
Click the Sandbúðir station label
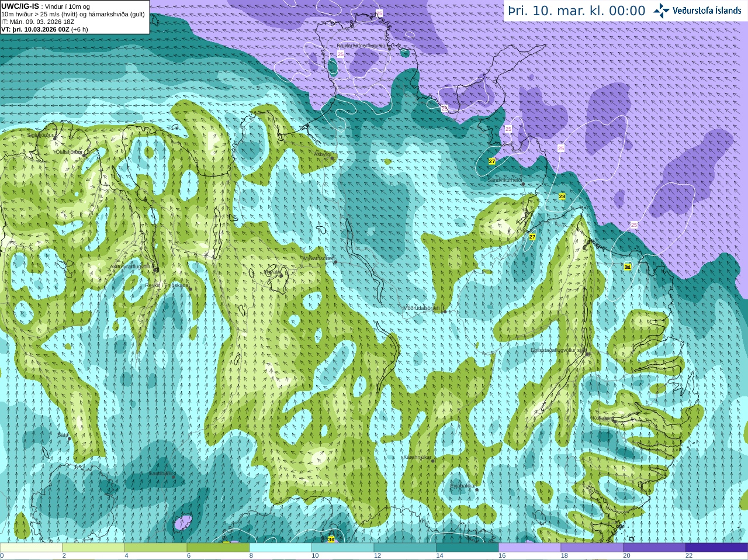pos(161,473)
